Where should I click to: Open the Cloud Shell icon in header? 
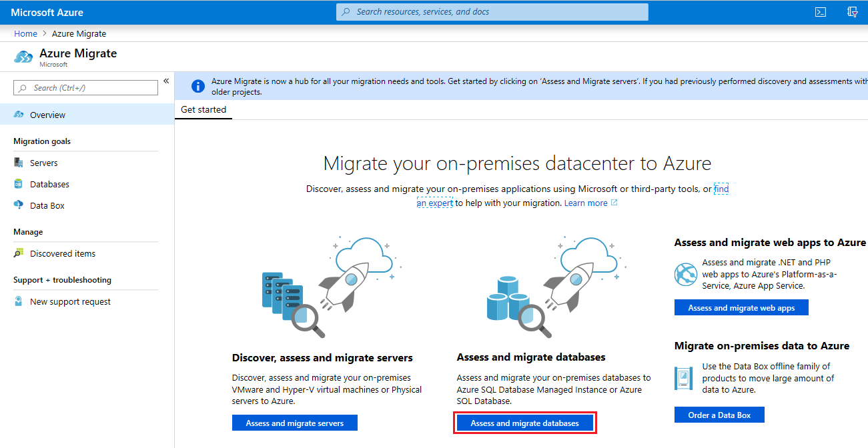coord(821,12)
